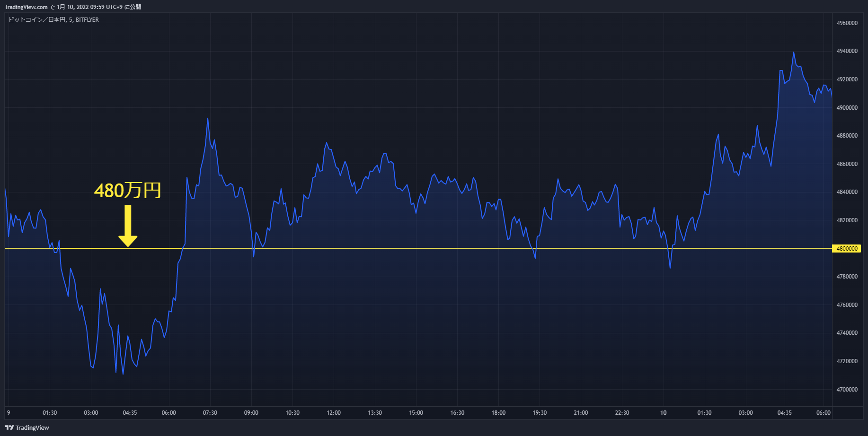This screenshot has width=868, height=436.
Task: Click price axis value 4740000
Action: tap(847, 333)
